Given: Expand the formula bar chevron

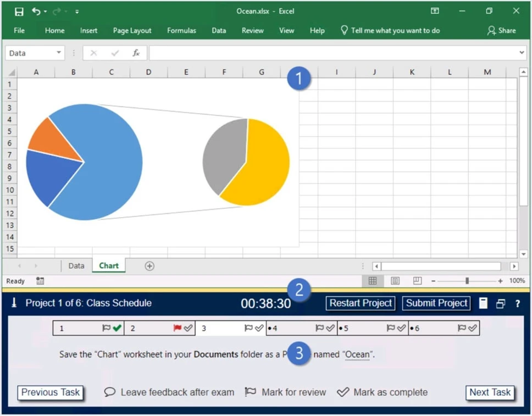Looking at the screenshot, I should click(x=522, y=53).
